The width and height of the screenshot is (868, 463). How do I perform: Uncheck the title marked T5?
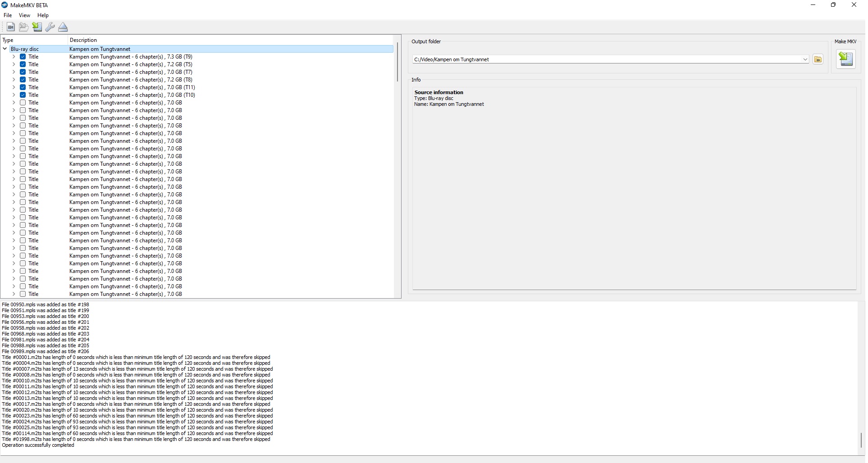point(23,64)
